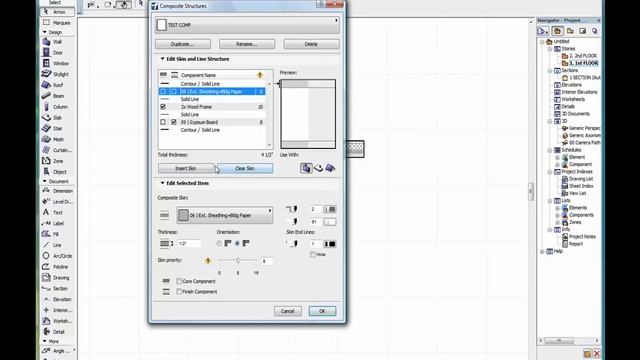
Task: Edit the Thickness value field
Action: click(189, 243)
